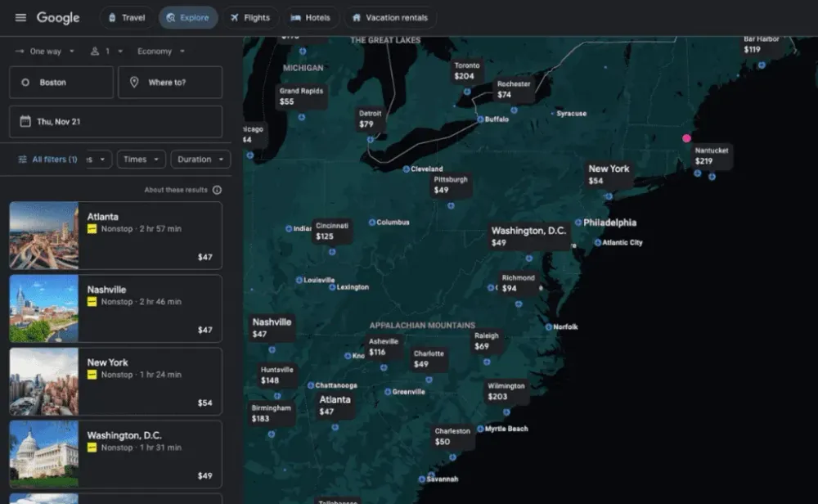
Task: Click the Bar Harbor $119 map label
Action: tap(761, 45)
